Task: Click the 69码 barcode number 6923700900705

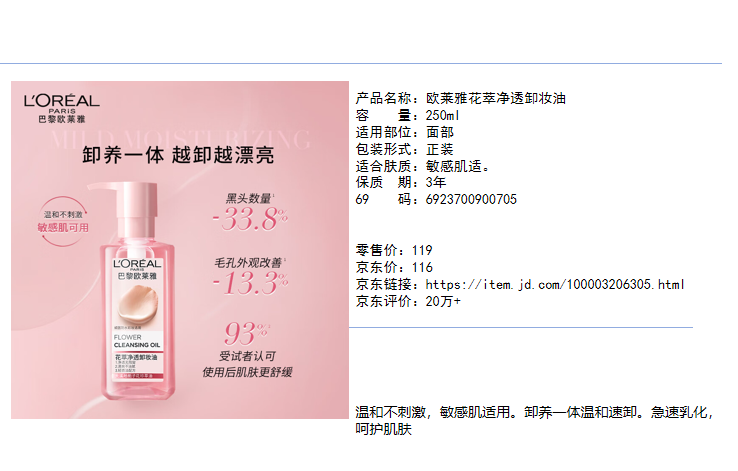Action: tap(471, 200)
